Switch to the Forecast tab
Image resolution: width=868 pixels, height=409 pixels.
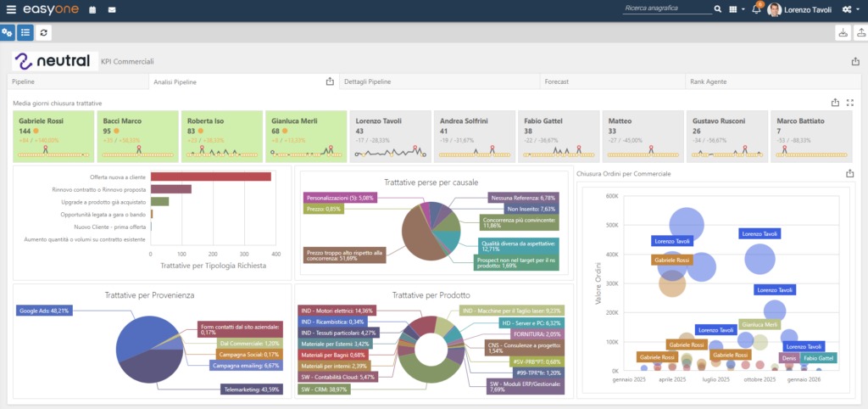click(x=557, y=81)
